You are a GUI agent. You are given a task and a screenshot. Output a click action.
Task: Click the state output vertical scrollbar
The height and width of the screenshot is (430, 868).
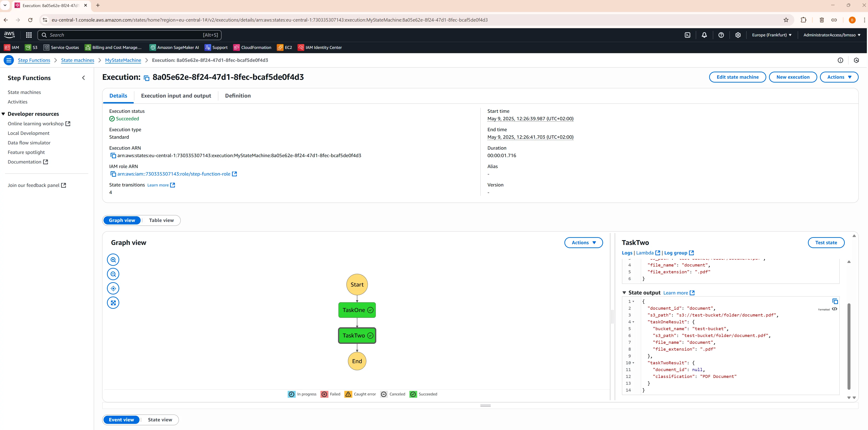(848, 347)
